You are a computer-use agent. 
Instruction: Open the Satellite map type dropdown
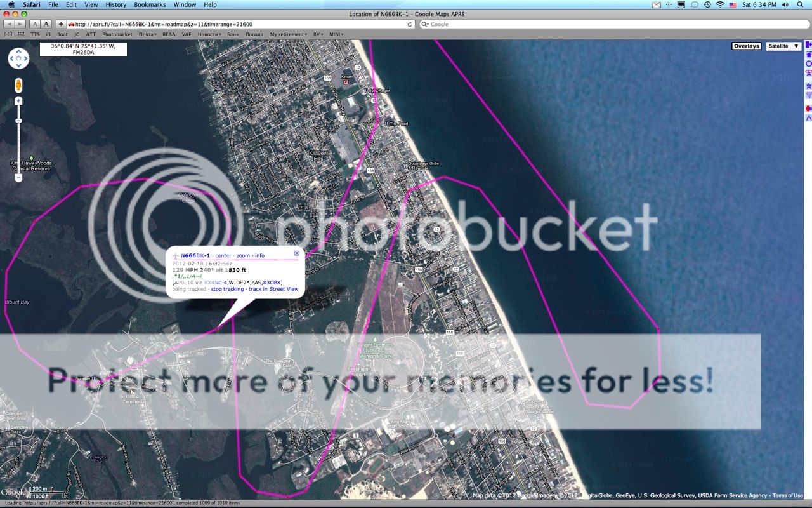click(783, 46)
